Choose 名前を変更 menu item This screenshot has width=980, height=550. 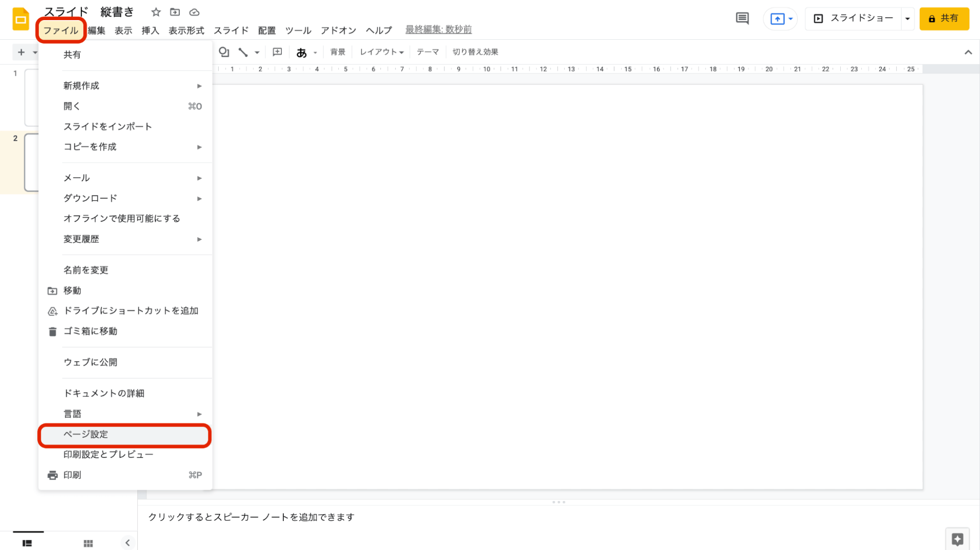tap(125, 270)
